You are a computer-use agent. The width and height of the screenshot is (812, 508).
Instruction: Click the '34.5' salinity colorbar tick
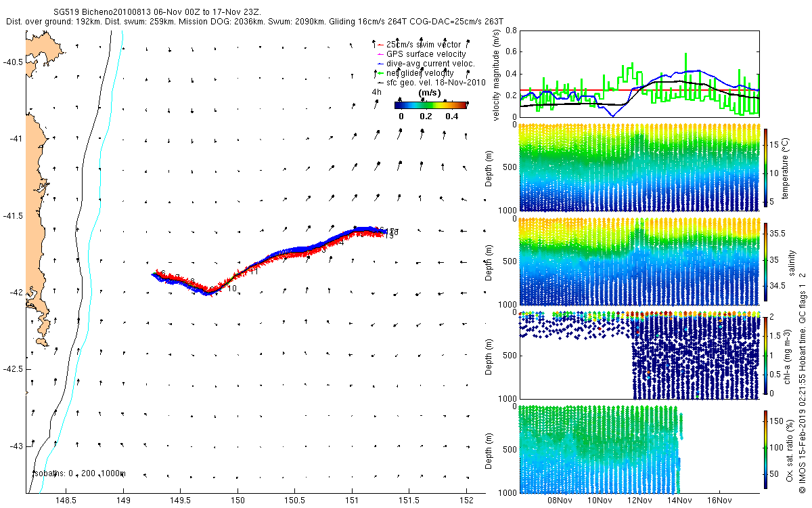pos(777,286)
